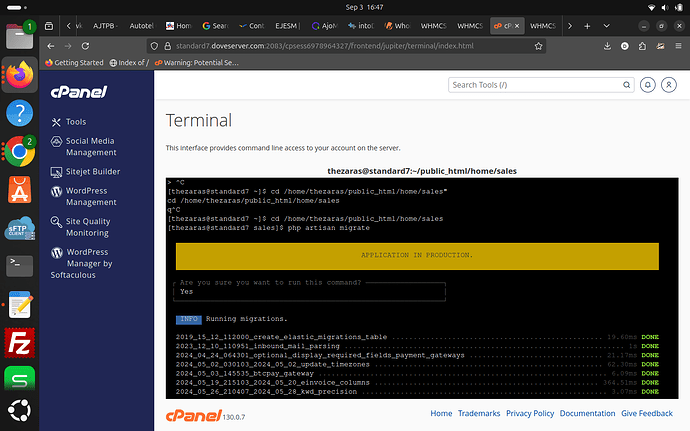
Task: Go back with browser back arrow
Action: pyautogui.click(x=51, y=46)
